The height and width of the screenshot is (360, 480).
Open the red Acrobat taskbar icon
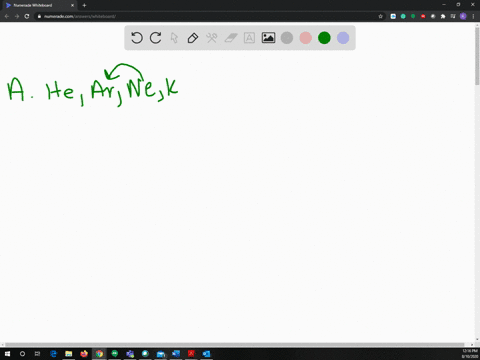[191, 354]
